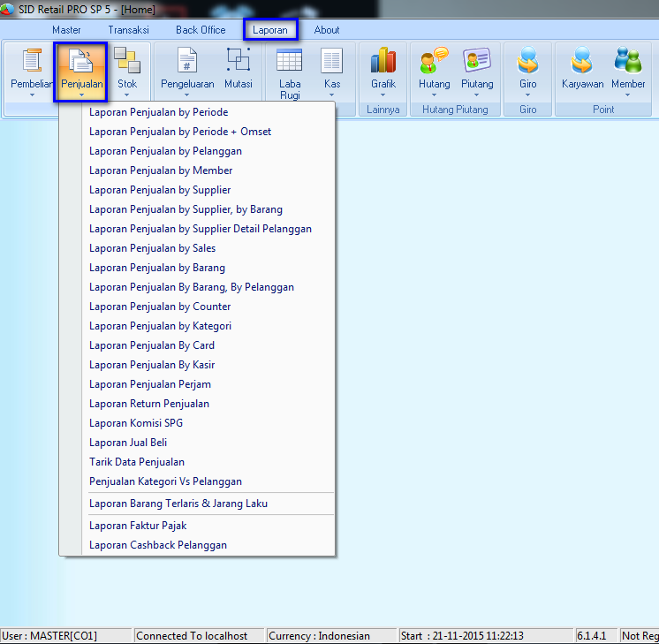
Task: Click the Penjualan report icon
Action: point(81,61)
